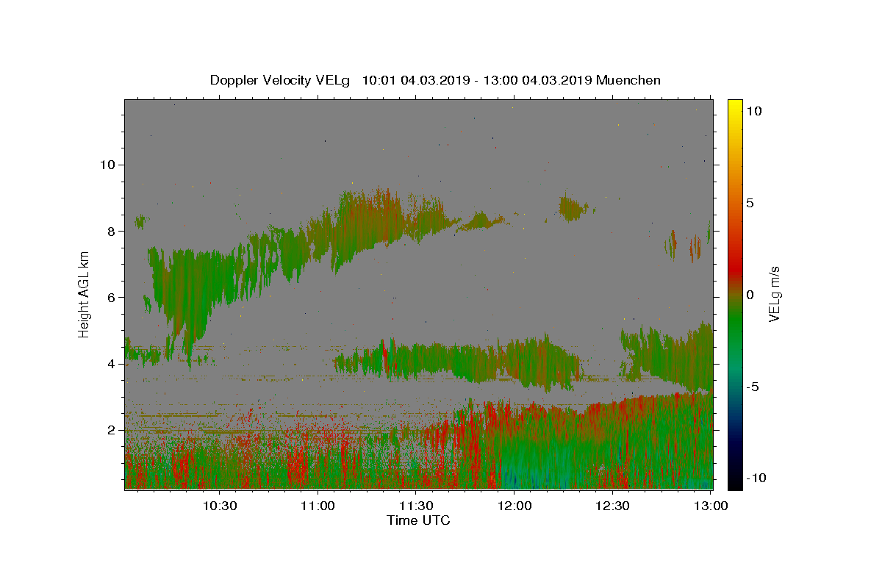Image resolution: width=882 pixels, height=588 pixels.
Task: Click the colorbar value -10 label
Action: [x=756, y=478]
